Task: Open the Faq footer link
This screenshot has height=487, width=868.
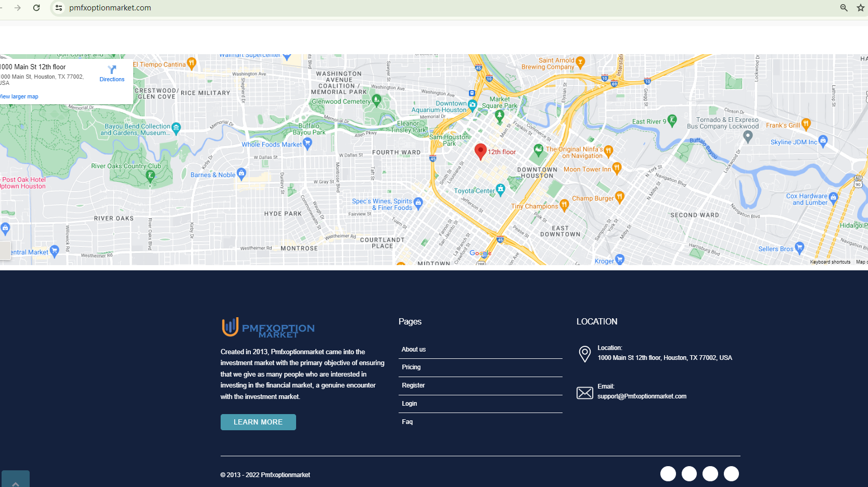Action: [x=407, y=422]
